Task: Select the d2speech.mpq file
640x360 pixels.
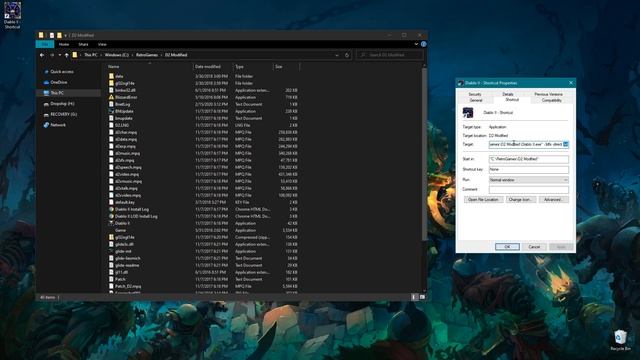Action: click(128, 167)
